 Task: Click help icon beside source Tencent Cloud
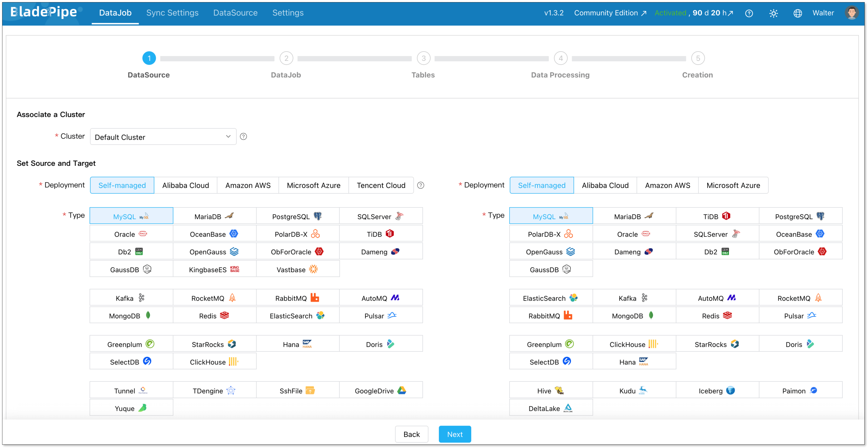tap(420, 185)
